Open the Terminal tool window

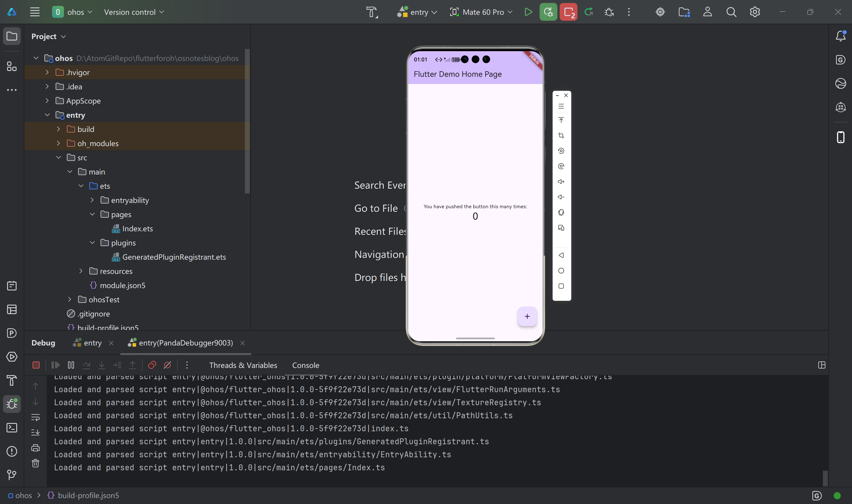12,428
